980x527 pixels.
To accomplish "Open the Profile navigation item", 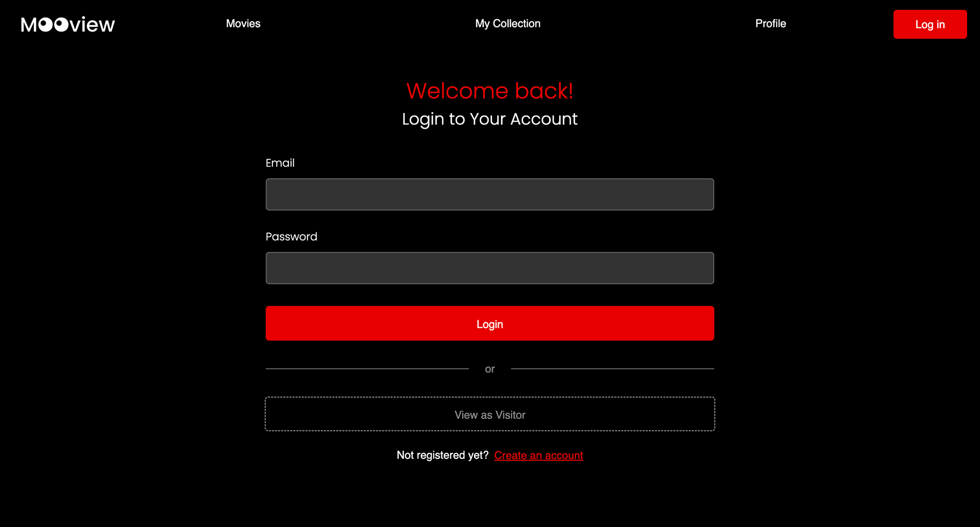I will (x=771, y=24).
